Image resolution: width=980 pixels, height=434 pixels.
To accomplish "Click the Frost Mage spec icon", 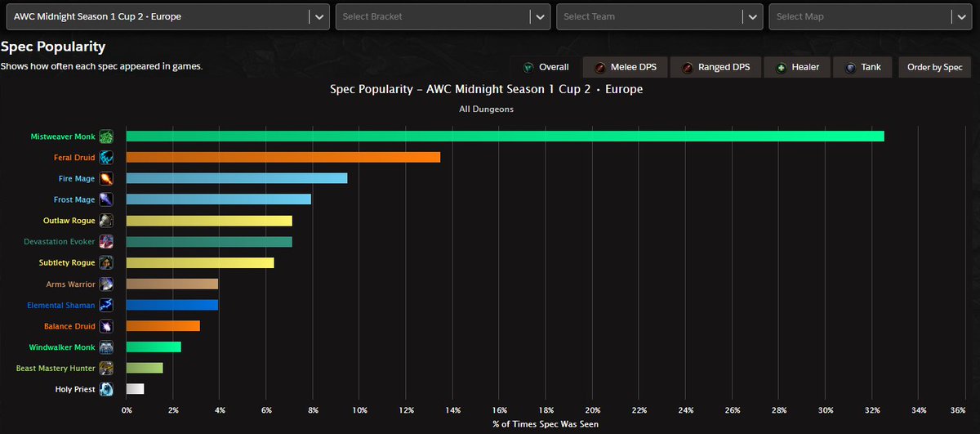I will [106, 199].
